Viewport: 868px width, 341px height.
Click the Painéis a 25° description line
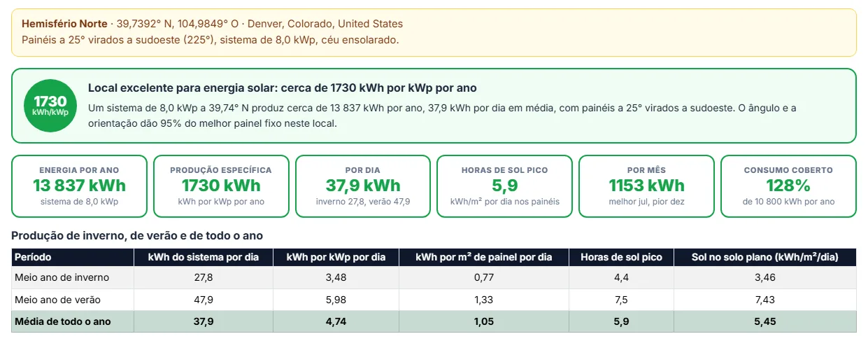pos(211,39)
